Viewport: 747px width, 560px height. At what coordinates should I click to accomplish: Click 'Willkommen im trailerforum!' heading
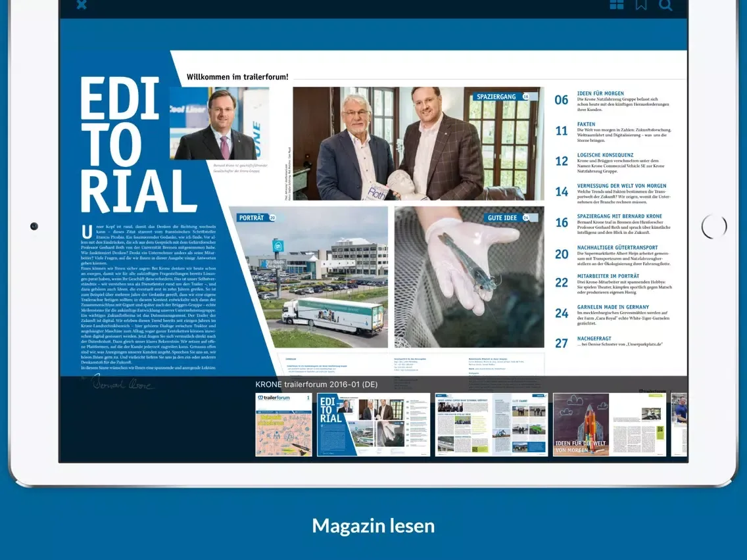coord(237,77)
